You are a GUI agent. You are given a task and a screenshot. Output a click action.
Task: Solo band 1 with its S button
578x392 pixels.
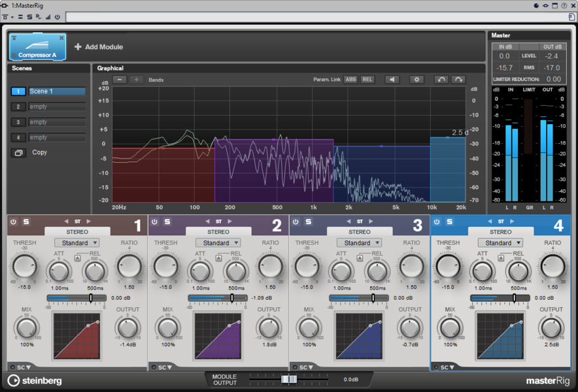coord(26,221)
